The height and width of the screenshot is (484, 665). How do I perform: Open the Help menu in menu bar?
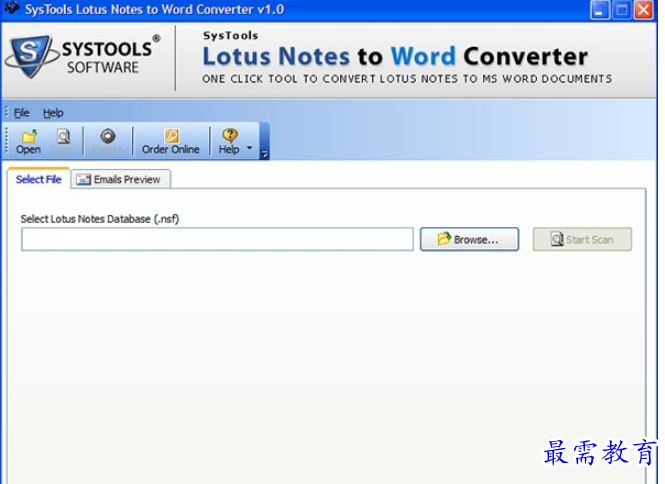coord(53,113)
